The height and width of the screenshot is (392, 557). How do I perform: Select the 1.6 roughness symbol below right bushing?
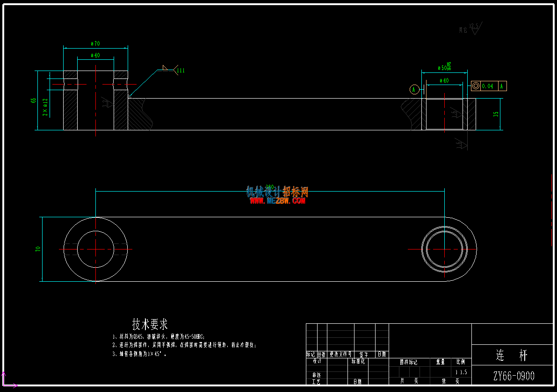(x=461, y=143)
